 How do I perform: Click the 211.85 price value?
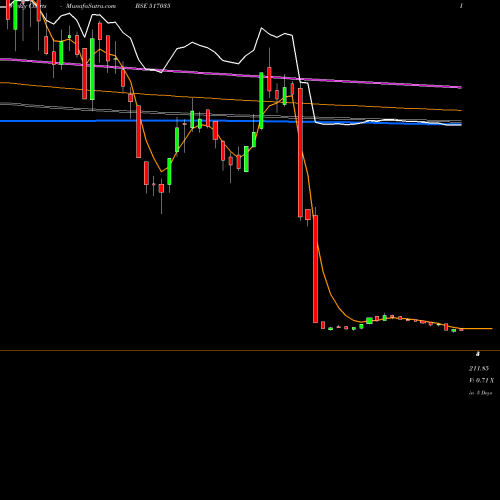coord(479,369)
